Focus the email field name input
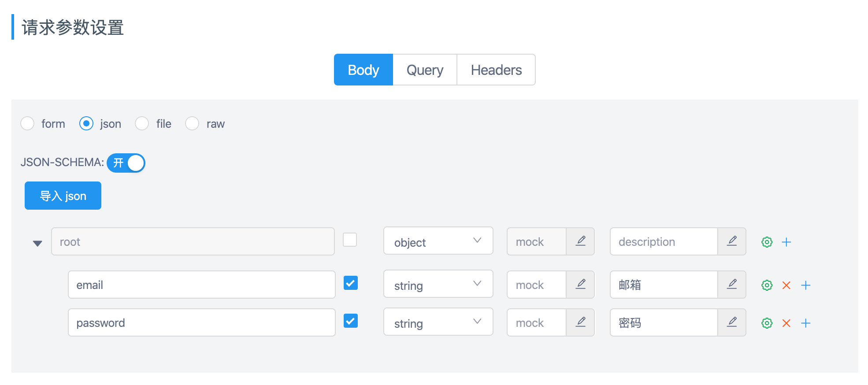 (x=202, y=285)
